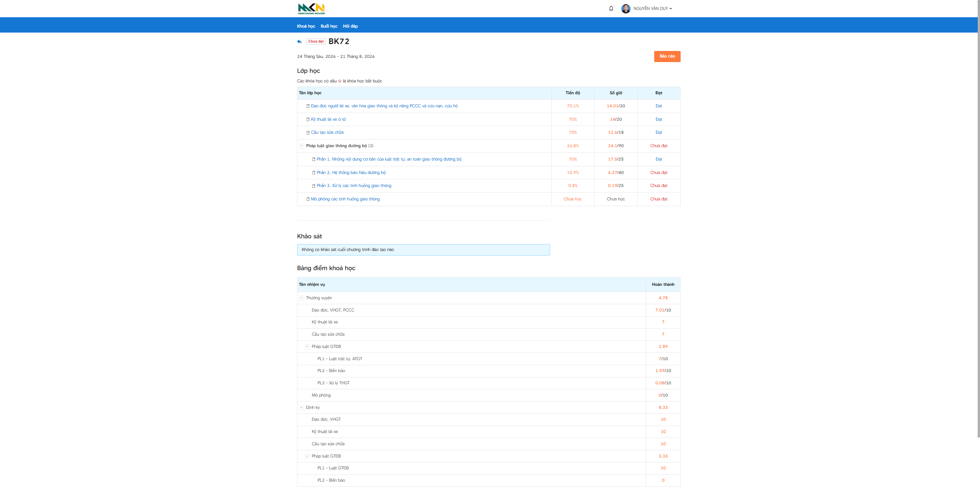The image size is (980, 487).
Task: Click the Hoàn thành column header
Action: tap(663, 285)
